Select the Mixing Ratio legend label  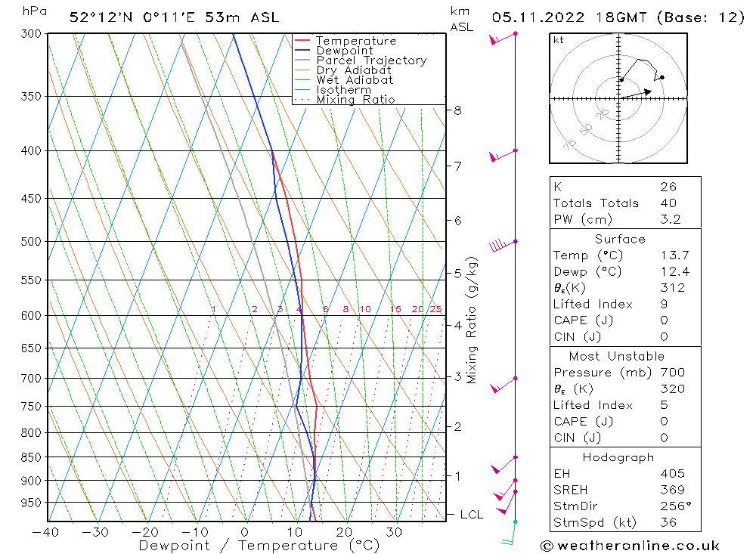point(355,99)
